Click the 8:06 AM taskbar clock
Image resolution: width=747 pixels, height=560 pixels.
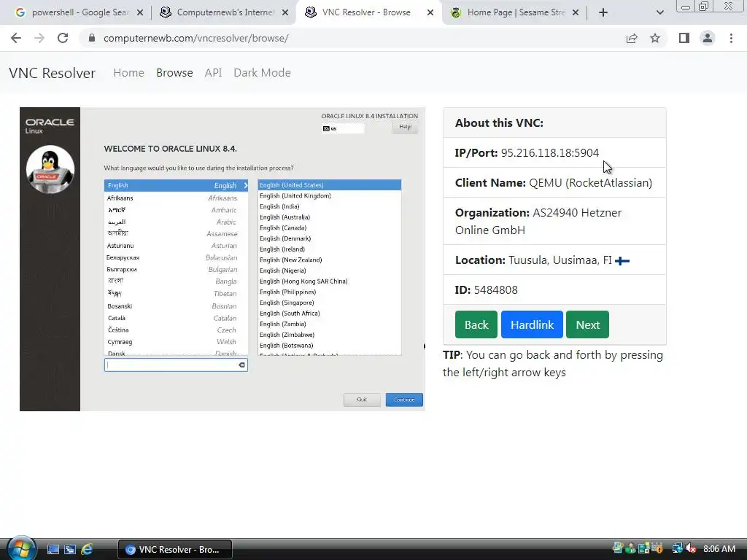tap(719, 549)
